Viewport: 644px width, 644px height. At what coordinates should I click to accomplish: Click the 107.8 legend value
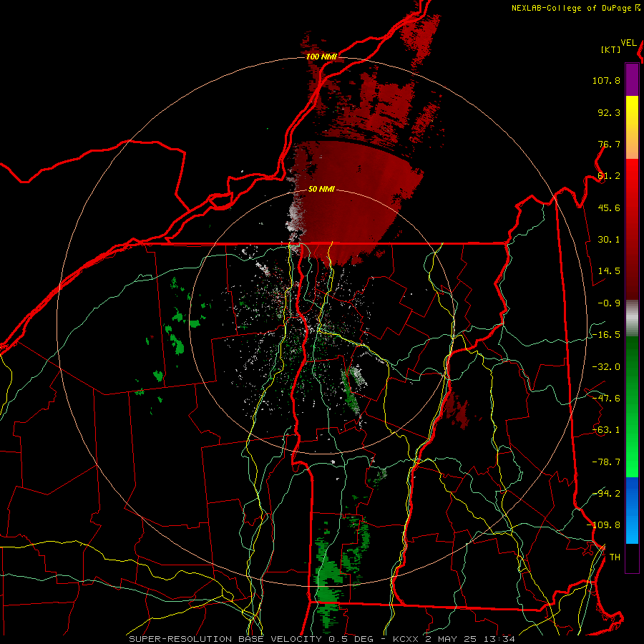pyautogui.click(x=606, y=80)
